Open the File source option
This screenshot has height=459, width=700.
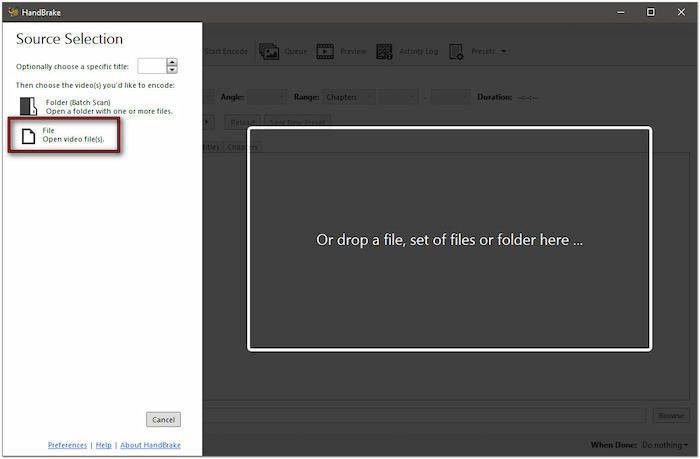point(64,135)
